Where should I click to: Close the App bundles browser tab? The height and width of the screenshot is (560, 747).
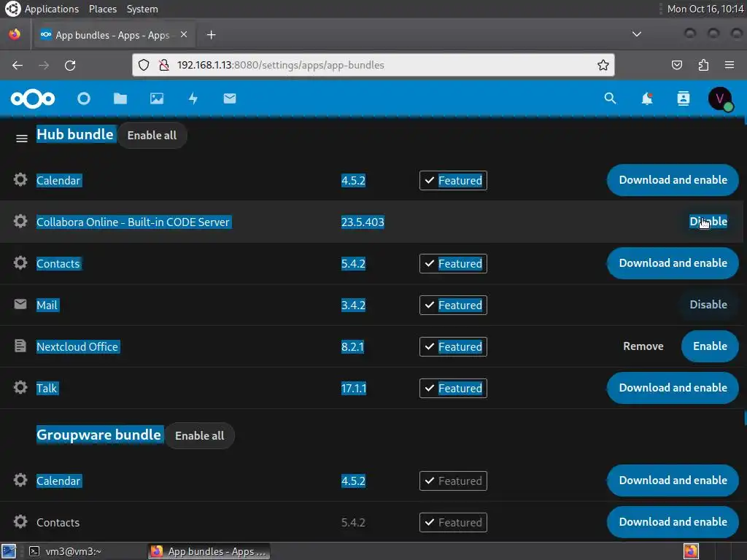click(x=184, y=35)
